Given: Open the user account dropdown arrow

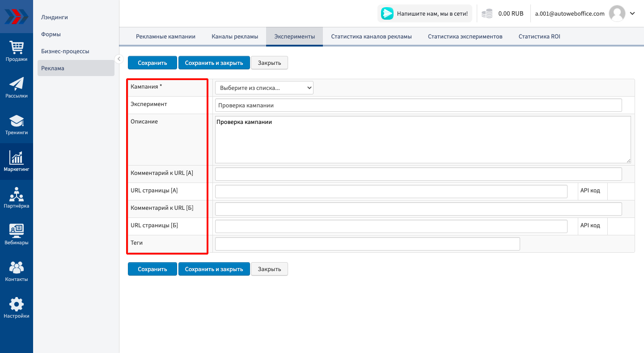Looking at the screenshot, I should coord(632,13).
